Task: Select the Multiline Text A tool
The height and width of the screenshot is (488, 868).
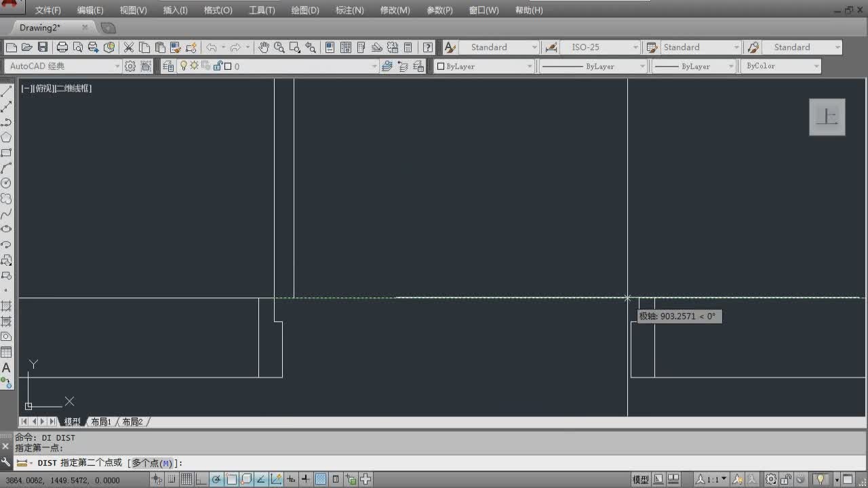Action: pos(6,368)
